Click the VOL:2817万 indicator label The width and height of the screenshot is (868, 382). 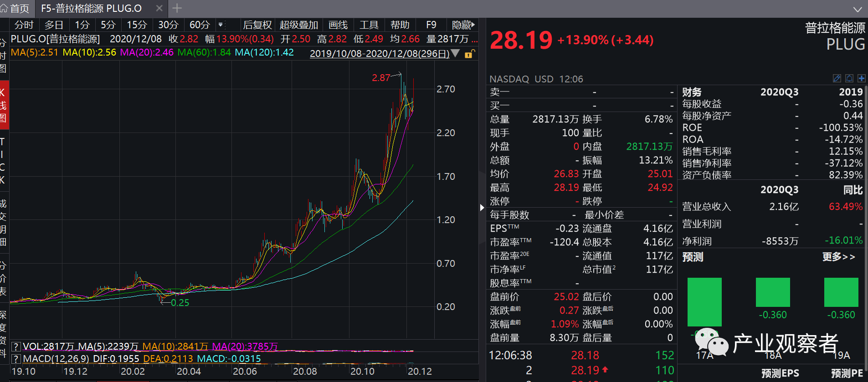48,347
